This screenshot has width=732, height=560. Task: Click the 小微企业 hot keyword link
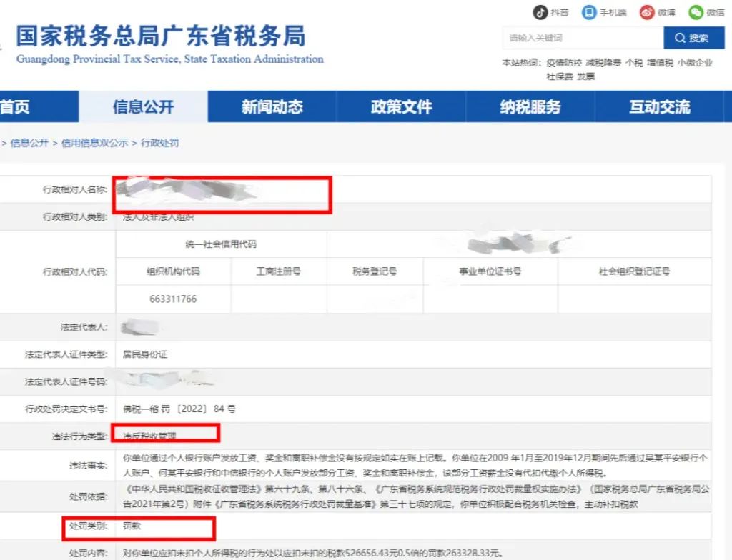[x=695, y=63]
